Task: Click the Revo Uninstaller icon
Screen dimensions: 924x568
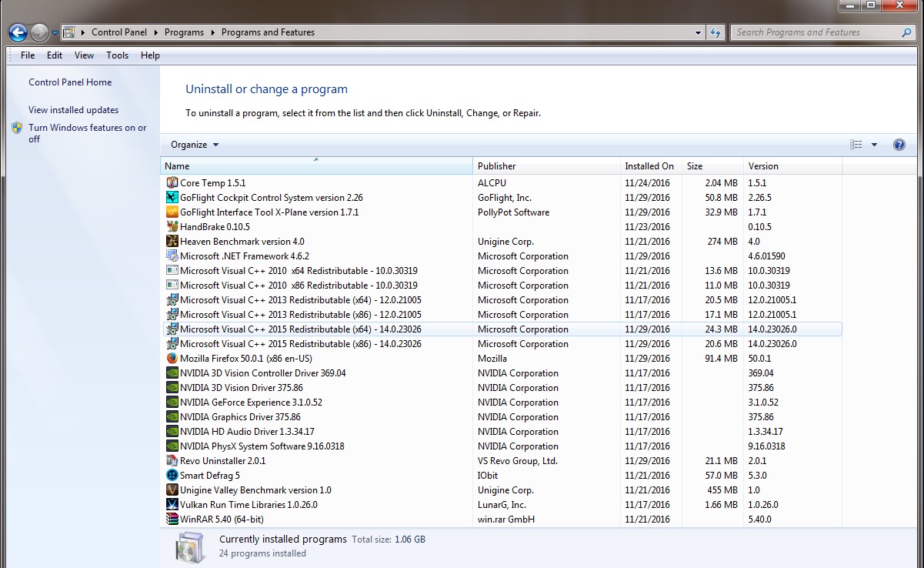Action: pos(172,461)
